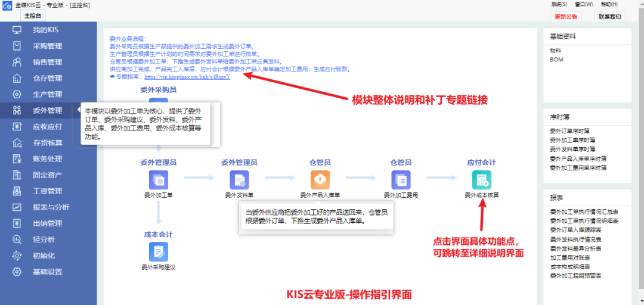Click the 序时簿 panel heading

tap(559, 117)
